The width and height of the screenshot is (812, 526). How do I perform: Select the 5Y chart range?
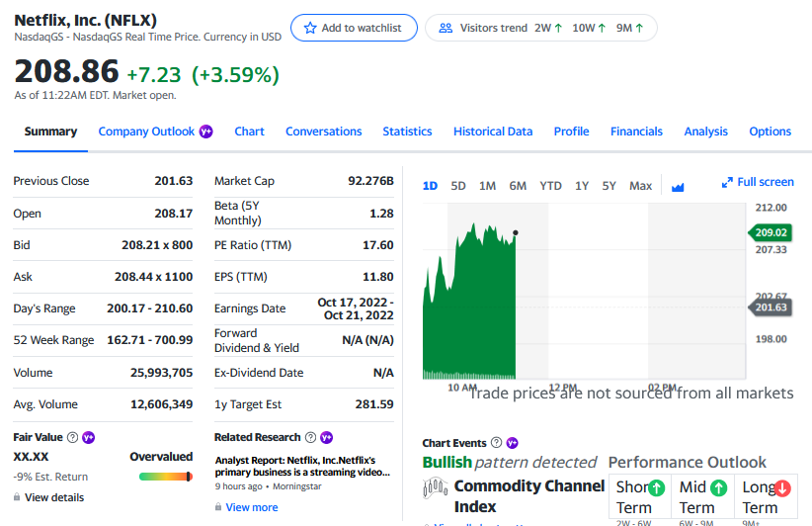pyautogui.click(x=609, y=186)
